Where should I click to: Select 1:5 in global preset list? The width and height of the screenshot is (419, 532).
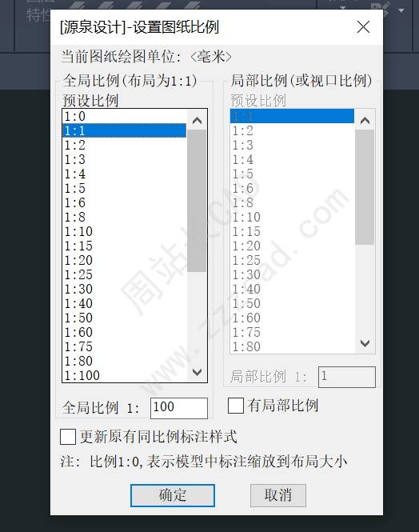coord(125,188)
